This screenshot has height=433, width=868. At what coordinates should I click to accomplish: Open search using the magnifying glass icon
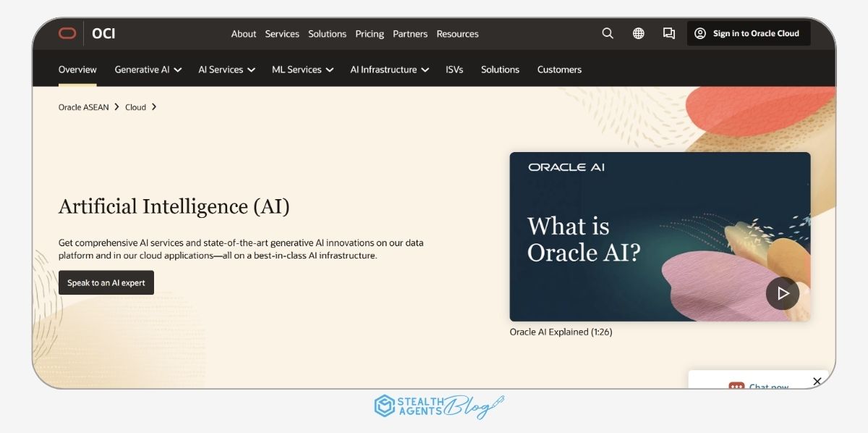(x=608, y=33)
